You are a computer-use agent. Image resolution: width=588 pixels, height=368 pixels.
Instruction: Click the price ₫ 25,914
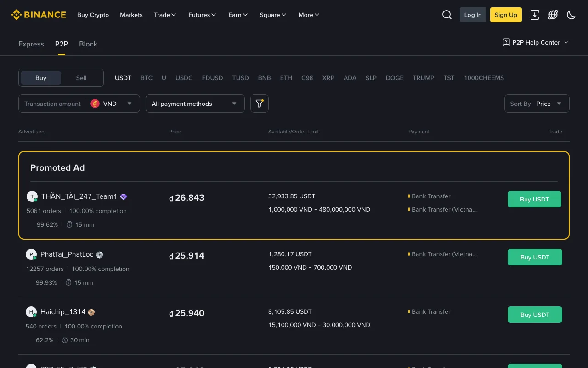coord(187,256)
